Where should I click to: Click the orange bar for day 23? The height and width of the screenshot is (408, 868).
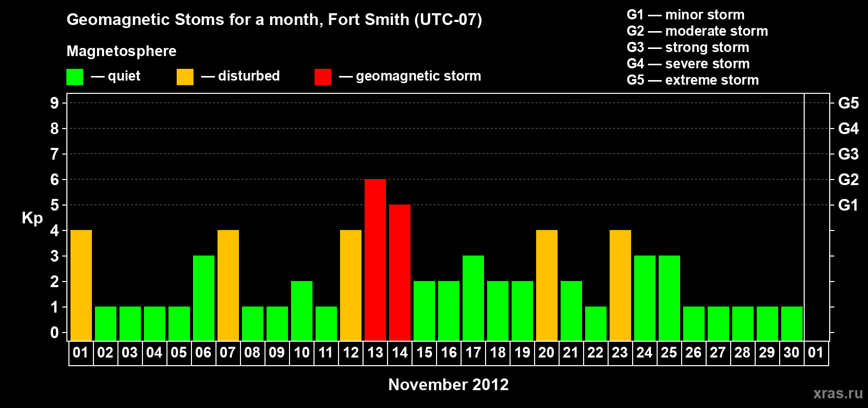620,285
